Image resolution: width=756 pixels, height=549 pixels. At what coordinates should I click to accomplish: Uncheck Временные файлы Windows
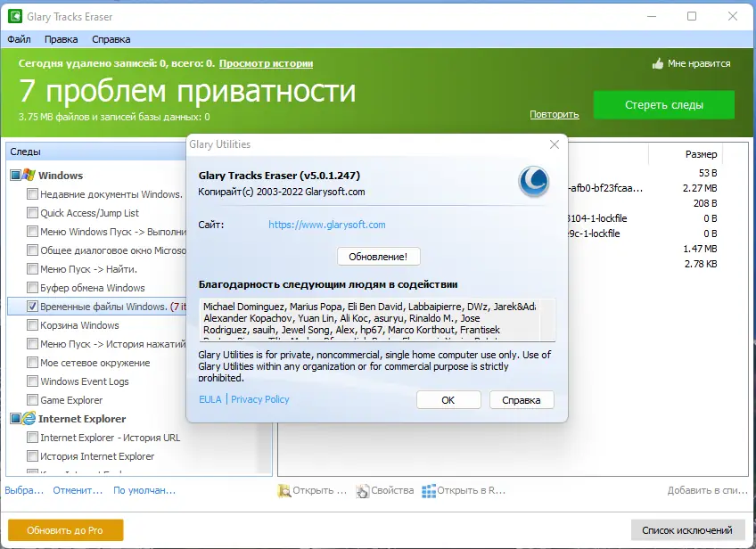(32, 306)
